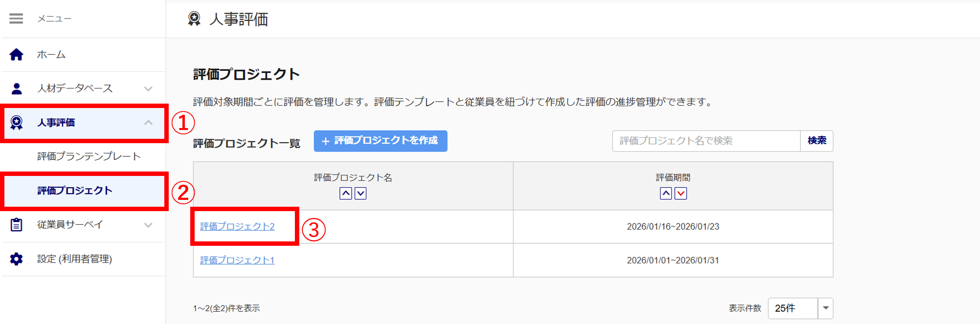Click the 評価プロジェクト名で検索 search field
This screenshot has height=324, width=980.
706,141
